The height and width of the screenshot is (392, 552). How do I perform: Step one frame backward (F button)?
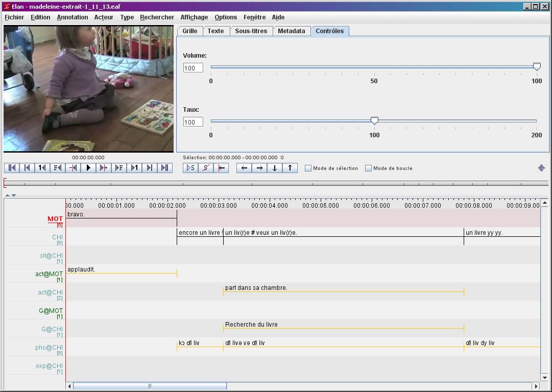coord(58,168)
